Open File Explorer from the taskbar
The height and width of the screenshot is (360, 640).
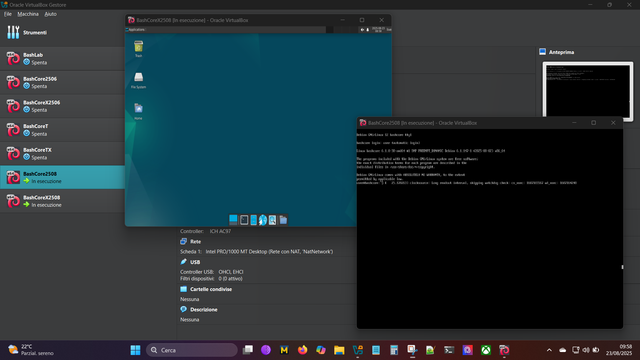[x=339, y=350]
